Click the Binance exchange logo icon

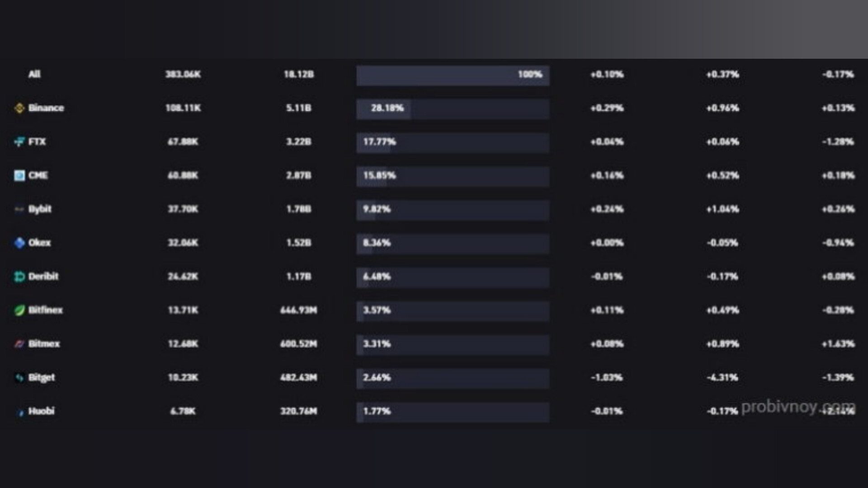(x=19, y=108)
